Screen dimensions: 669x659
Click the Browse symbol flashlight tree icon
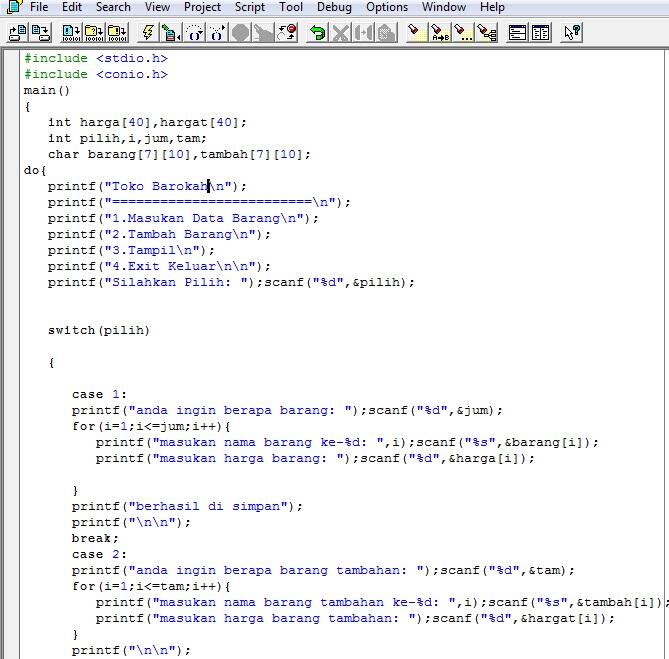tap(486, 32)
